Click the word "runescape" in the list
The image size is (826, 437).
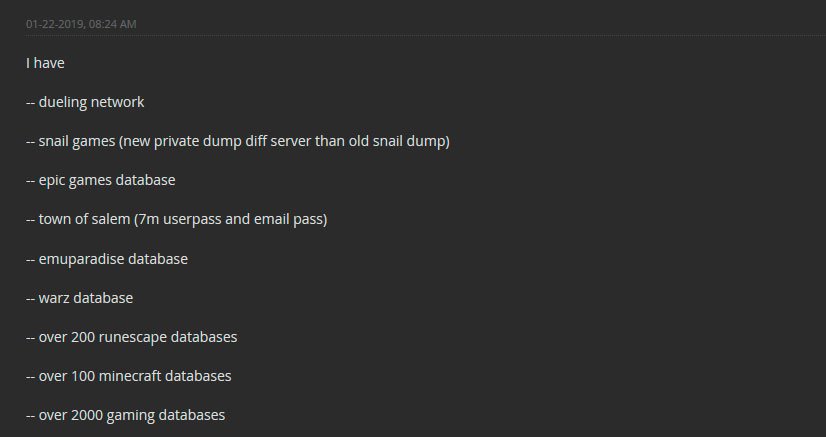pos(133,337)
